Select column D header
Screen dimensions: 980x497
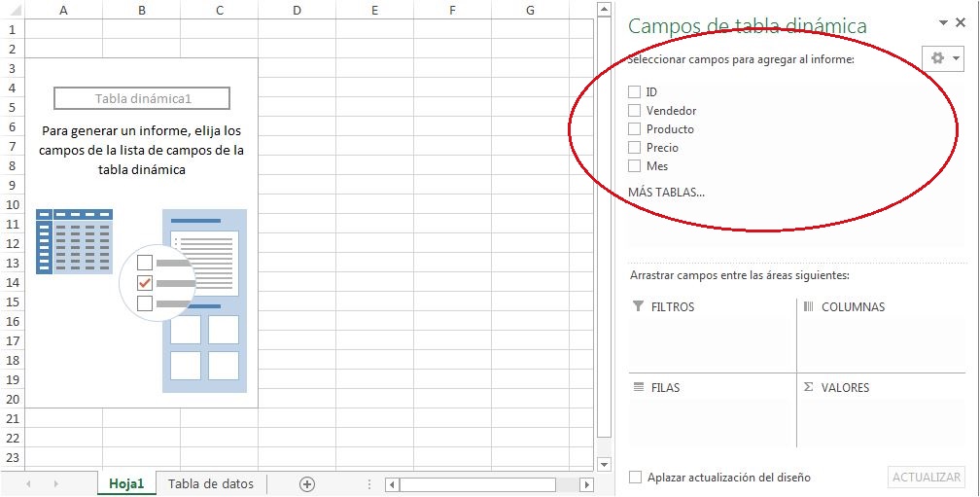click(x=297, y=10)
